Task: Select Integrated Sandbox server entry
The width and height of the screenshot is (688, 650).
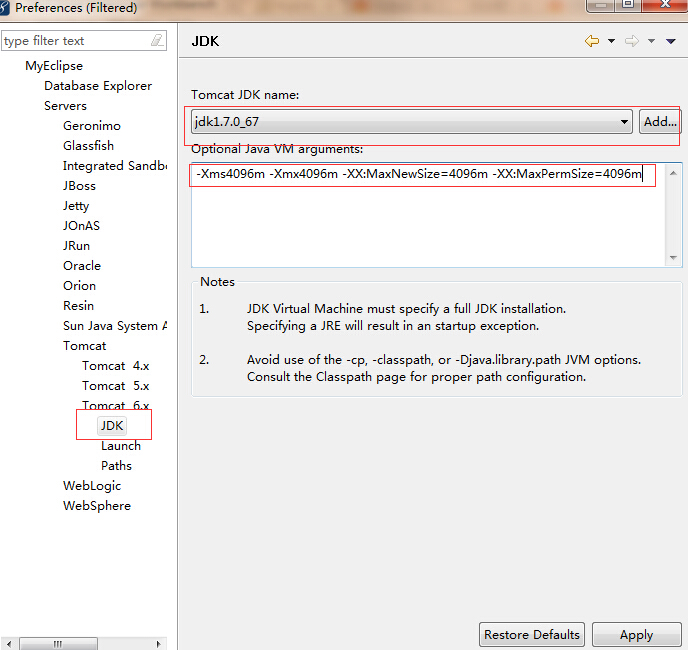Action: [115, 166]
